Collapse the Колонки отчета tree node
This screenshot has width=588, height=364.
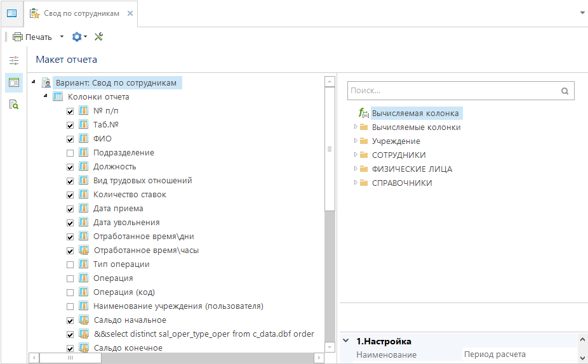(45, 96)
